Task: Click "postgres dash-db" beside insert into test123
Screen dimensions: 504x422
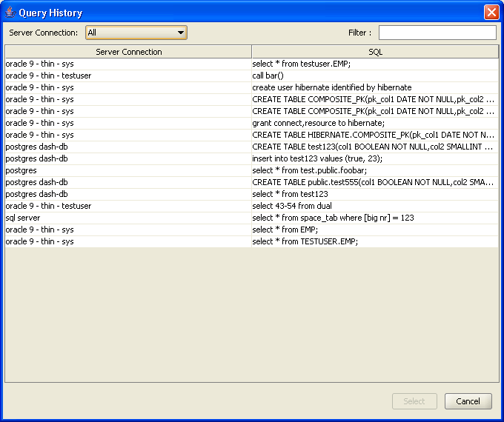Action: point(128,158)
